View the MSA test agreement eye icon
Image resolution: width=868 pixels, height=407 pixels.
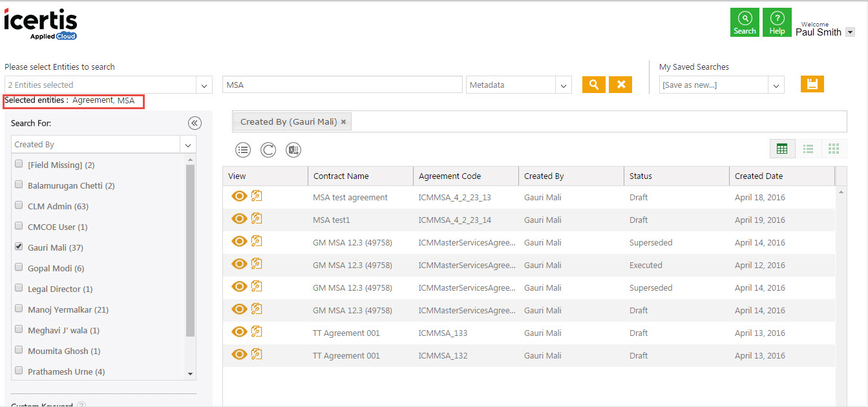[x=239, y=197]
